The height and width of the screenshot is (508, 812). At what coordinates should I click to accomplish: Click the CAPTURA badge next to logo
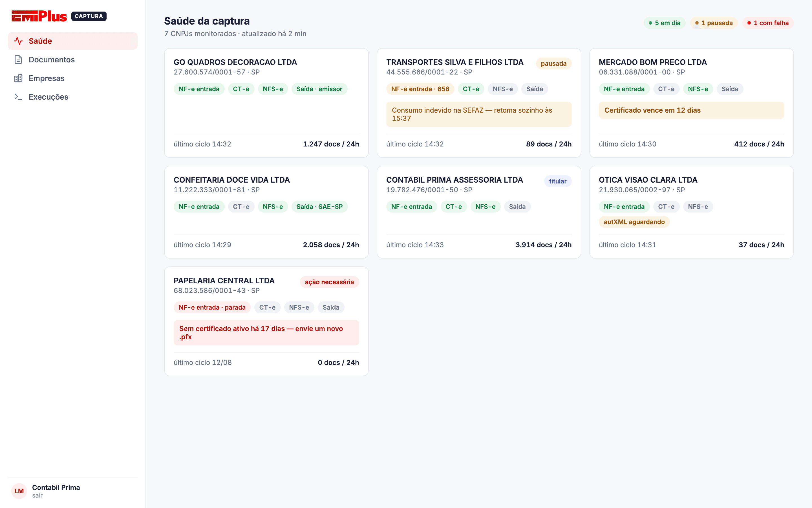89,16
